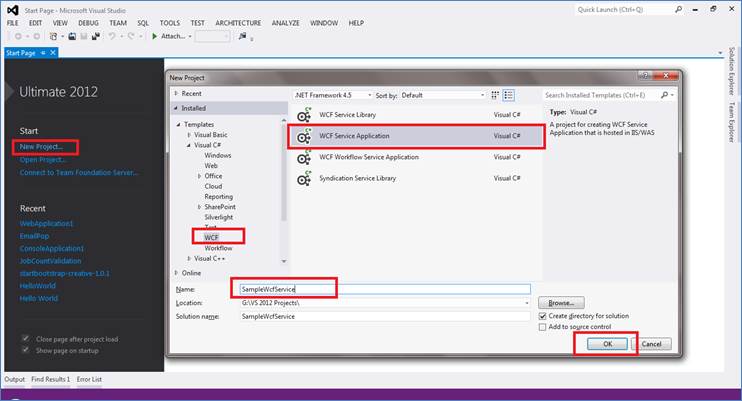Click the Find in Files toolbar icon
742x401 pixels.
242,36
